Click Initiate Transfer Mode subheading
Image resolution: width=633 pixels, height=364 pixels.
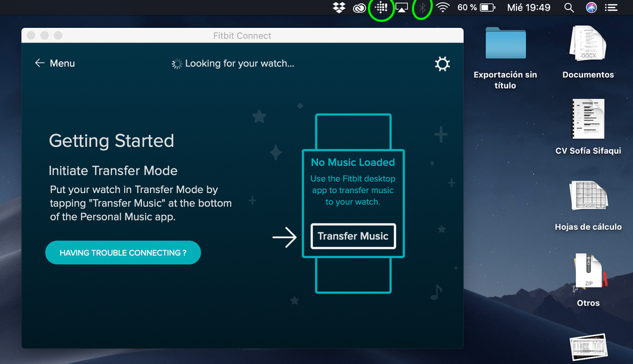(113, 170)
